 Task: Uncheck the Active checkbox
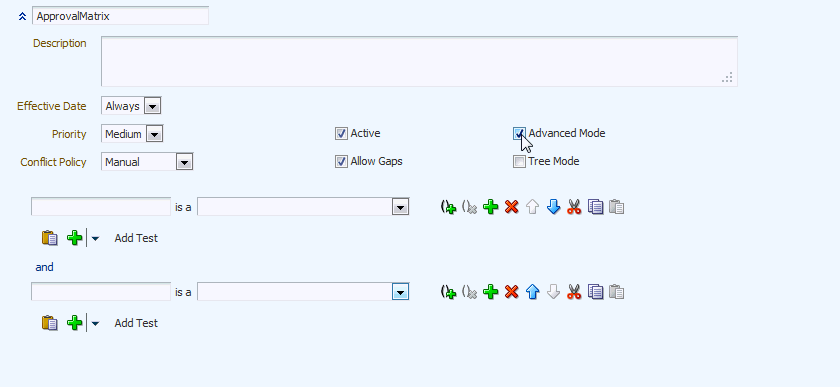[x=341, y=133]
